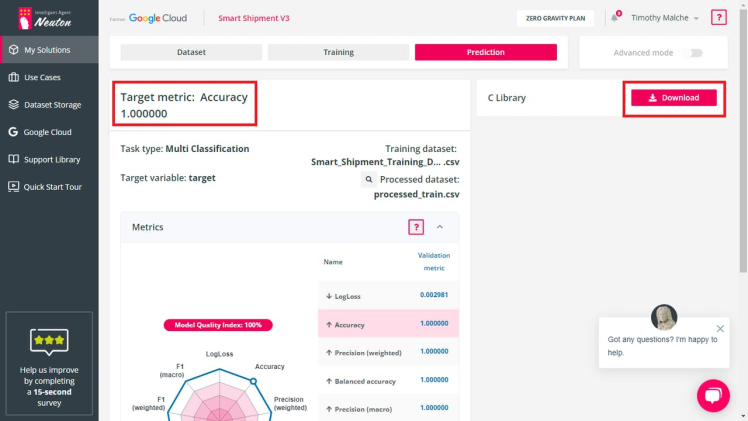748x421 pixels.
Task: Collapse the Metrics panel chevron
Action: [440, 227]
